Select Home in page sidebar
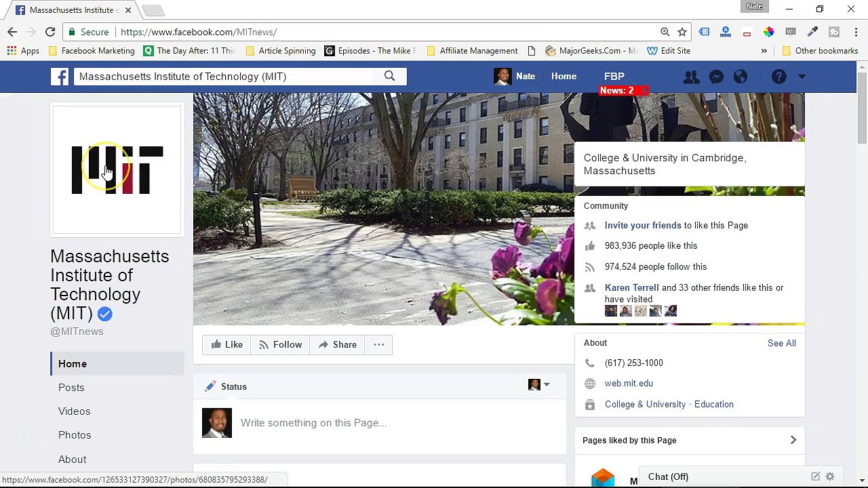This screenshot has width=868, height=488. [x=117, y=364]
